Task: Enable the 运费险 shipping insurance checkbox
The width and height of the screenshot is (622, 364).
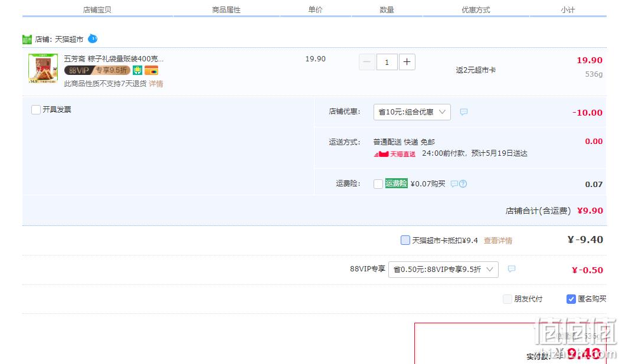Action: point(378,183)
